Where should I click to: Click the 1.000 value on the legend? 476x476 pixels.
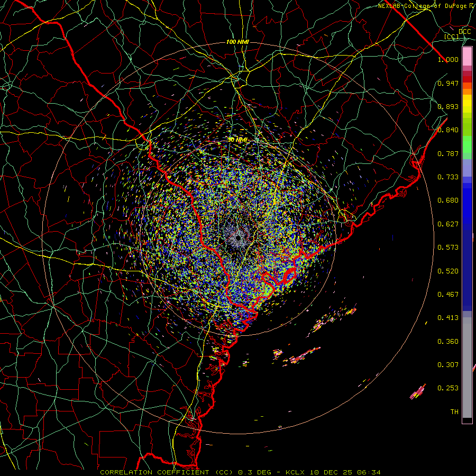[x=448, y=59]
